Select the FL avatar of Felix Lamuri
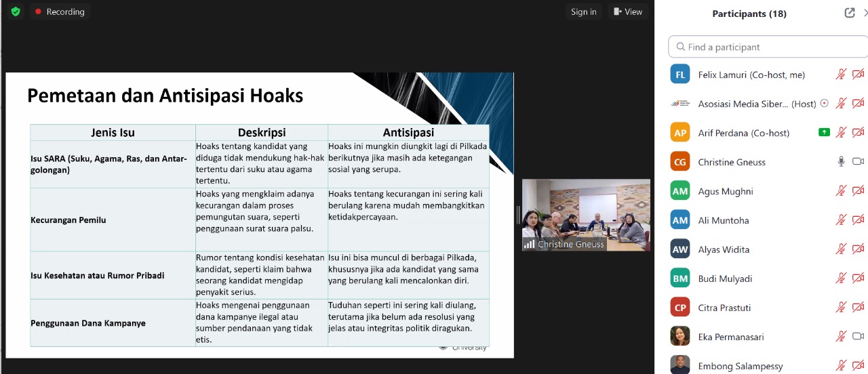 coord(680,75)
